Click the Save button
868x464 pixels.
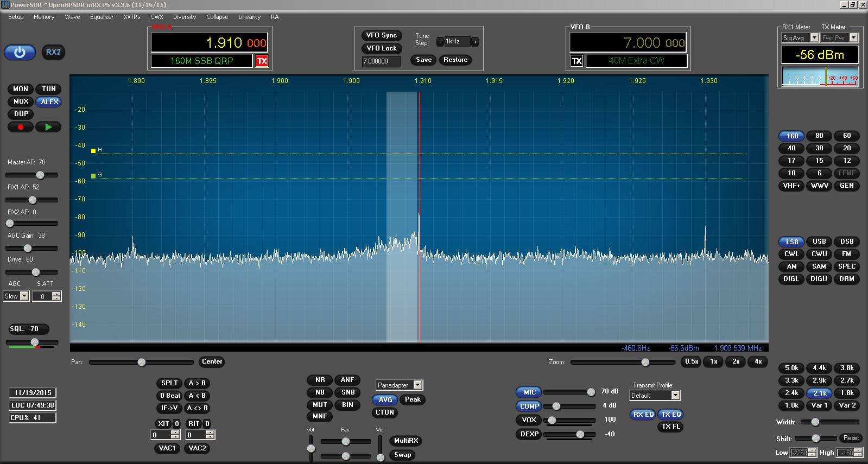click(423, 60)
